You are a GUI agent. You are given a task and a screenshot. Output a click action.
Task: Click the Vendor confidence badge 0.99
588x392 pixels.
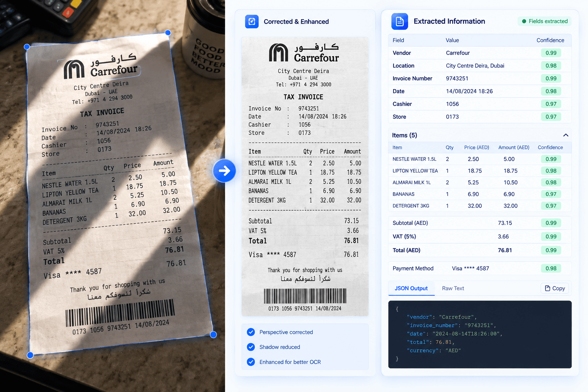[551, 53]
